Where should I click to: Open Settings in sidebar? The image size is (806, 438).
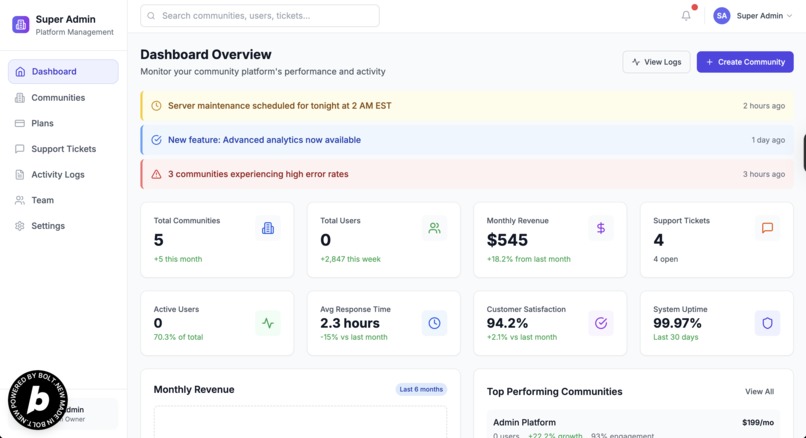[63, 226]
